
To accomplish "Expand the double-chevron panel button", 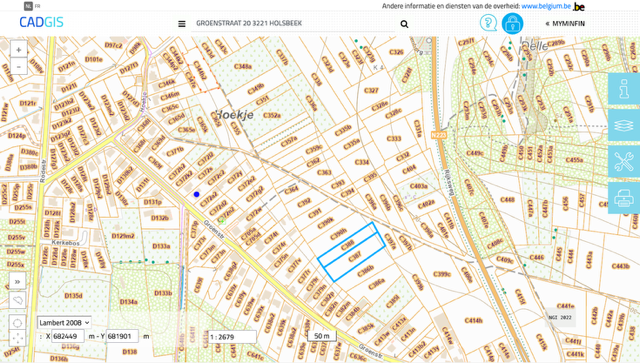I will [x=18, y=281].
